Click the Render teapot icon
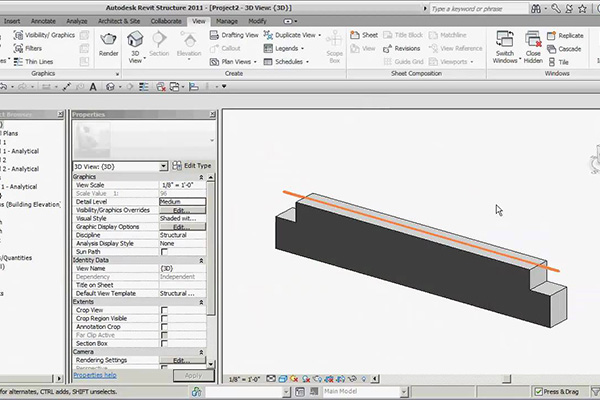The height and width of the screenshot is (400, 600). pyautogui.click(x=108, y=39)
